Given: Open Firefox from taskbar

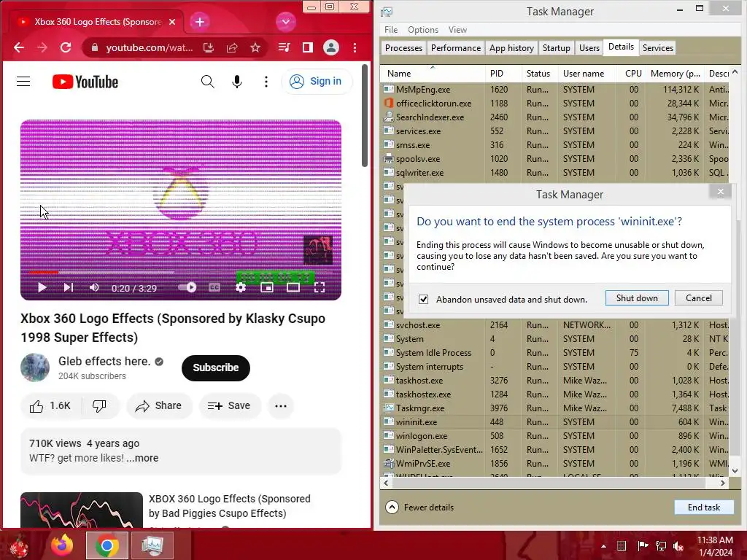Looking at the screenshot, I should (63, 545).
